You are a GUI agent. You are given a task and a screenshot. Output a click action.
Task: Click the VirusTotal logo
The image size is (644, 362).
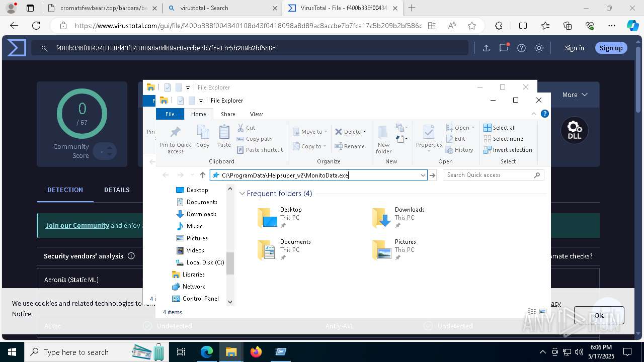point(16,48)
